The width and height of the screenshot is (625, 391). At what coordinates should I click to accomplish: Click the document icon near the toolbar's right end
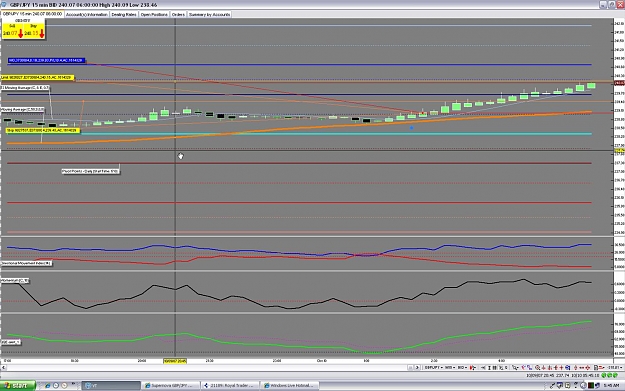[x=596, y=367]
